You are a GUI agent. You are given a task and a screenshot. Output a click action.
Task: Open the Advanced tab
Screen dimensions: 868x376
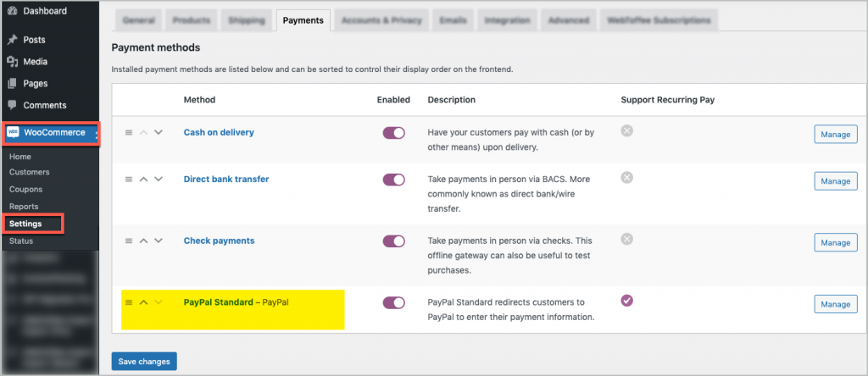coord(569,20)
